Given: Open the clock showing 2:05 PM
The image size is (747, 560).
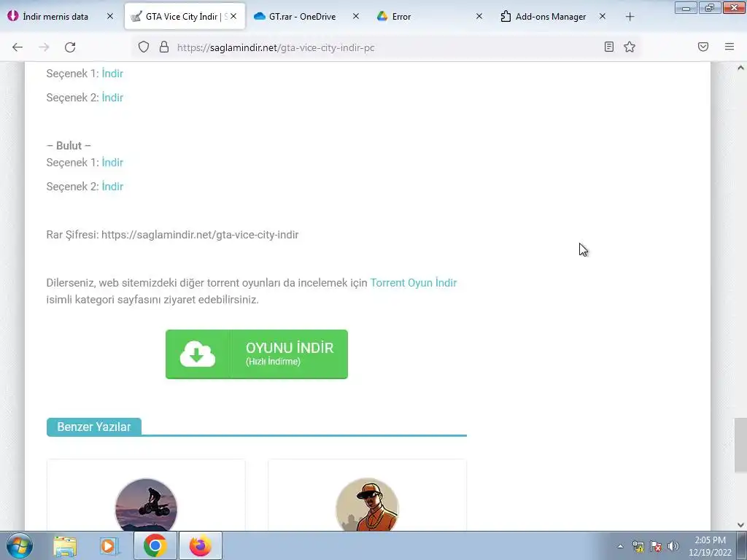Looking at the screenshot, I should point(710,546).
